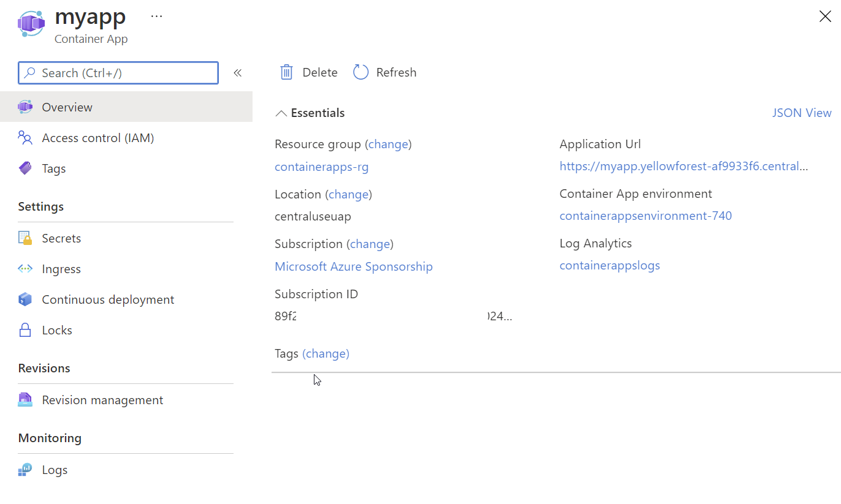Click the Secrets lock icon
The width and height of the screenshot is (841, 504).
pos(25,238)
